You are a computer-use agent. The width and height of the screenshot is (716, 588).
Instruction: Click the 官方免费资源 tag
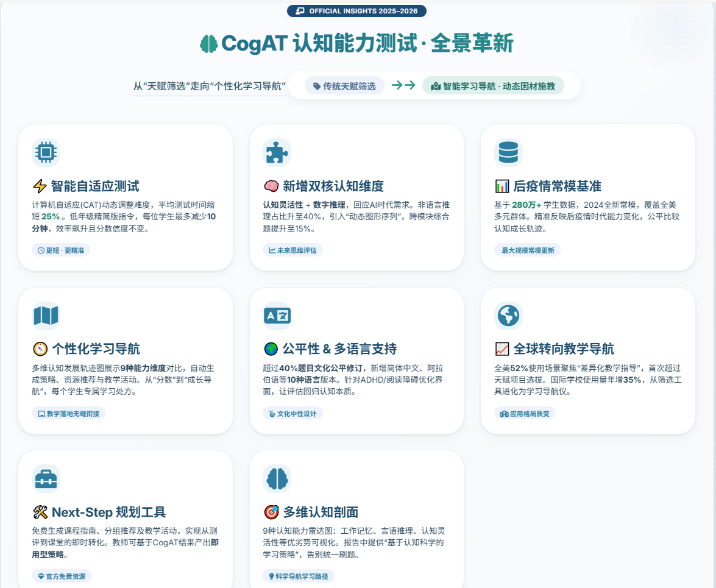62,576
